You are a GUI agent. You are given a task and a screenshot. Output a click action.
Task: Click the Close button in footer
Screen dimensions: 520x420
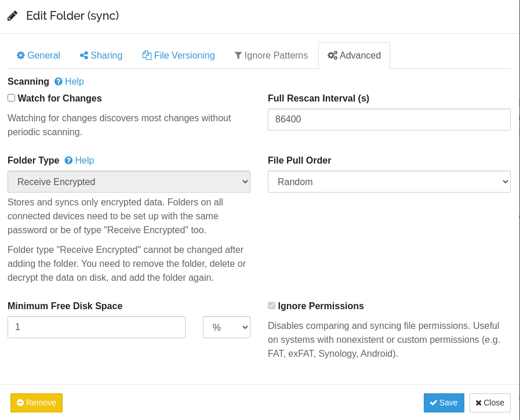[x=490, y=403]
